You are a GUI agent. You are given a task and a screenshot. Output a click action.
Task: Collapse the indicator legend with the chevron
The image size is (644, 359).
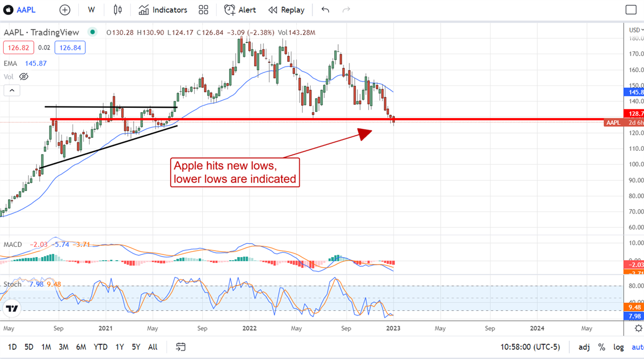click(x=11, y=90)
